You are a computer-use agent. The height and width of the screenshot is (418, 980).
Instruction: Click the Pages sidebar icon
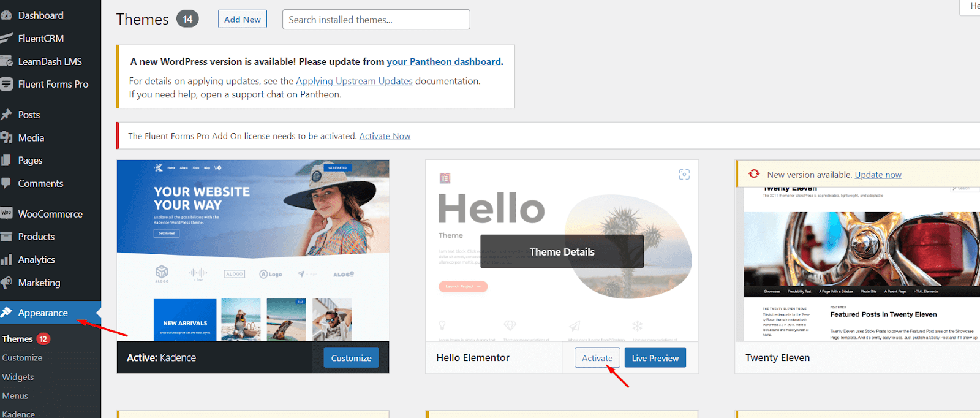click(x=6, y=160)
